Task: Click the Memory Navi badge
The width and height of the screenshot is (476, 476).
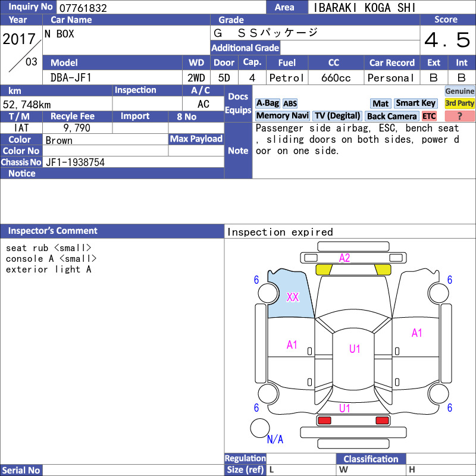Action: 282,116
